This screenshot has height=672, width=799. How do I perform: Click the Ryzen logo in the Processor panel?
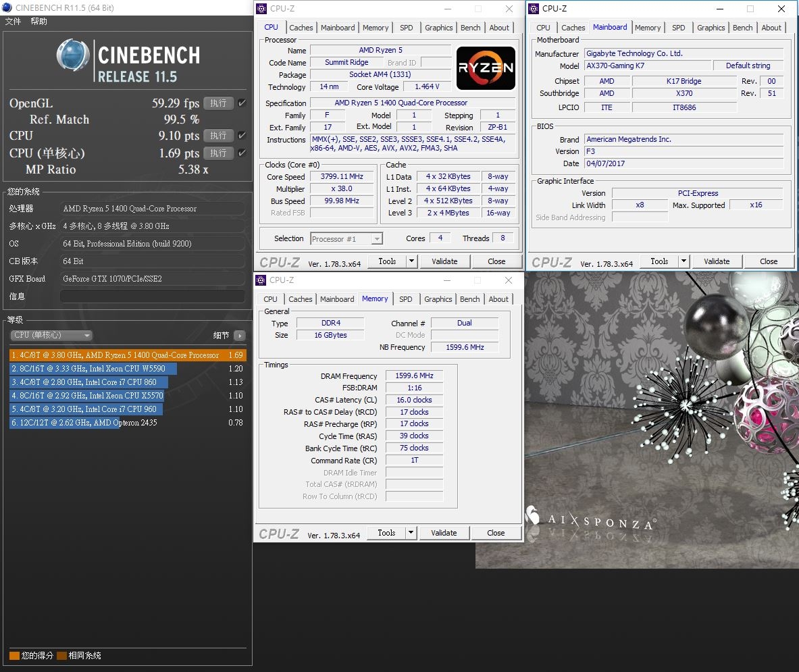486,68
